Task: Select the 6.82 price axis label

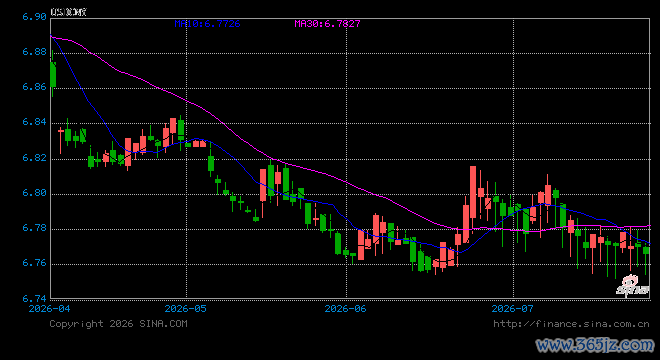Action: [x=34, y=157]
